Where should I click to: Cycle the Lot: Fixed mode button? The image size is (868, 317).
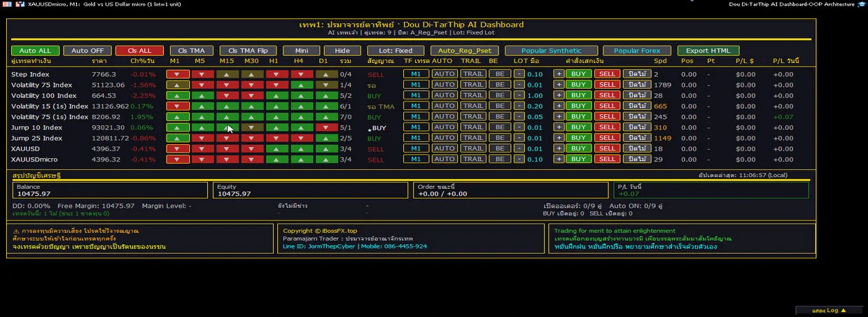click(x=395, y=50)
